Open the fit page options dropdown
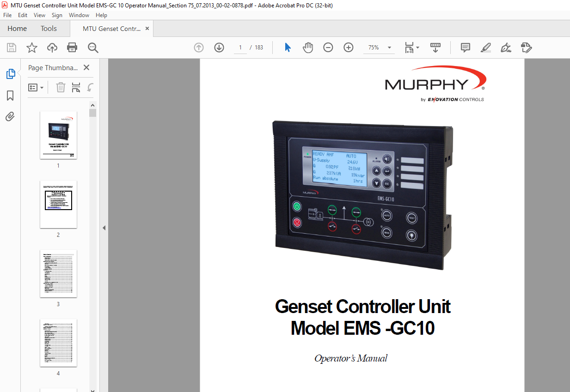 [411, 48]
